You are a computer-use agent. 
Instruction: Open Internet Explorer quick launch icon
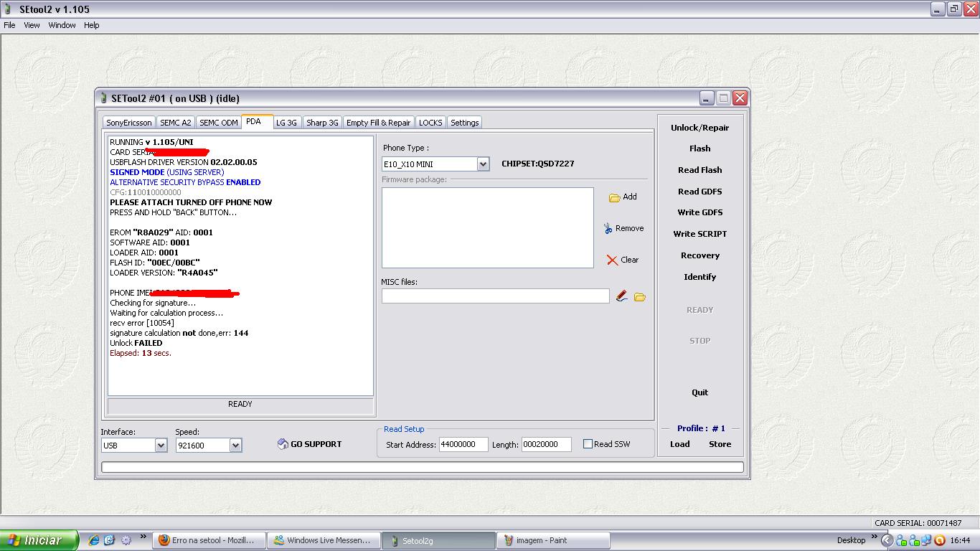tap(94, 540)
